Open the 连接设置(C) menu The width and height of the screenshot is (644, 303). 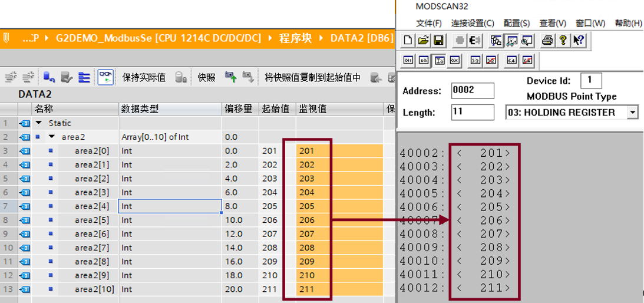473,23
